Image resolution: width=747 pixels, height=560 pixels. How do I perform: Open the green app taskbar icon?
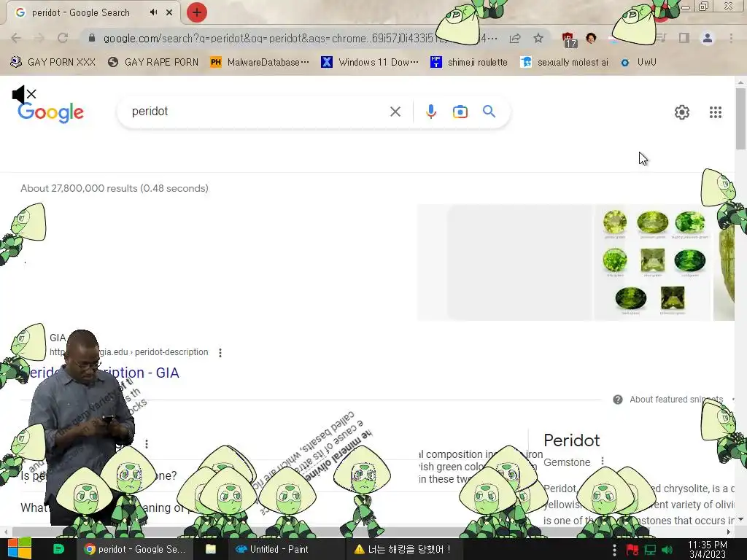pyautogui.click(x=58, y=549)
